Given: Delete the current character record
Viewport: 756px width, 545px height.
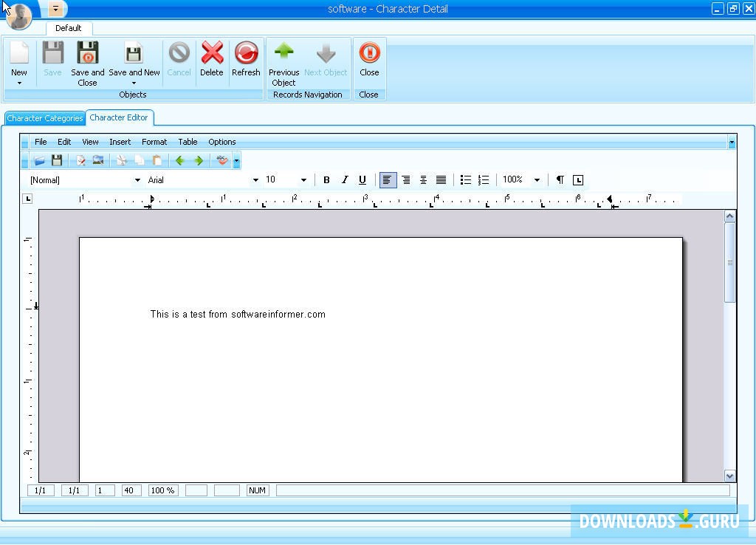Looking at the screenshot, I should (x=212, y=59).
